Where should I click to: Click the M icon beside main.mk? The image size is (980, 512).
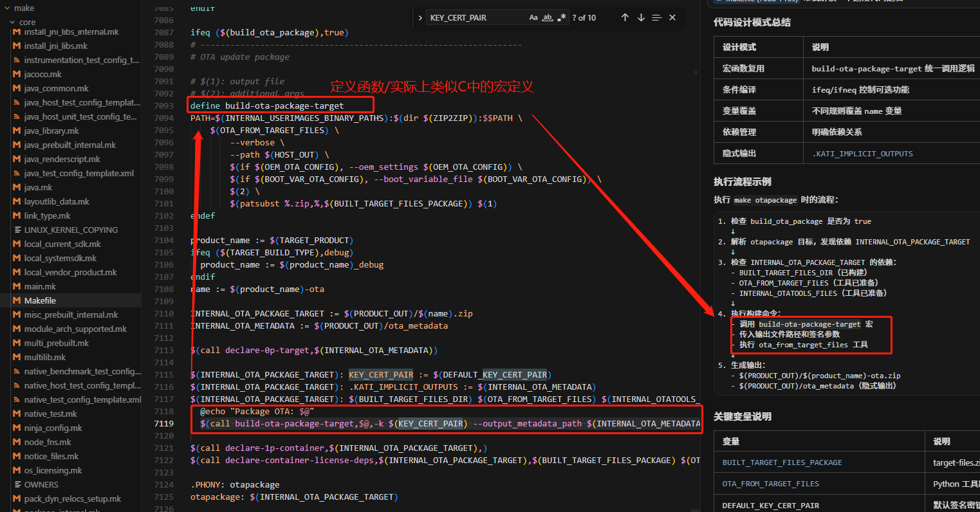pos(17,286)
